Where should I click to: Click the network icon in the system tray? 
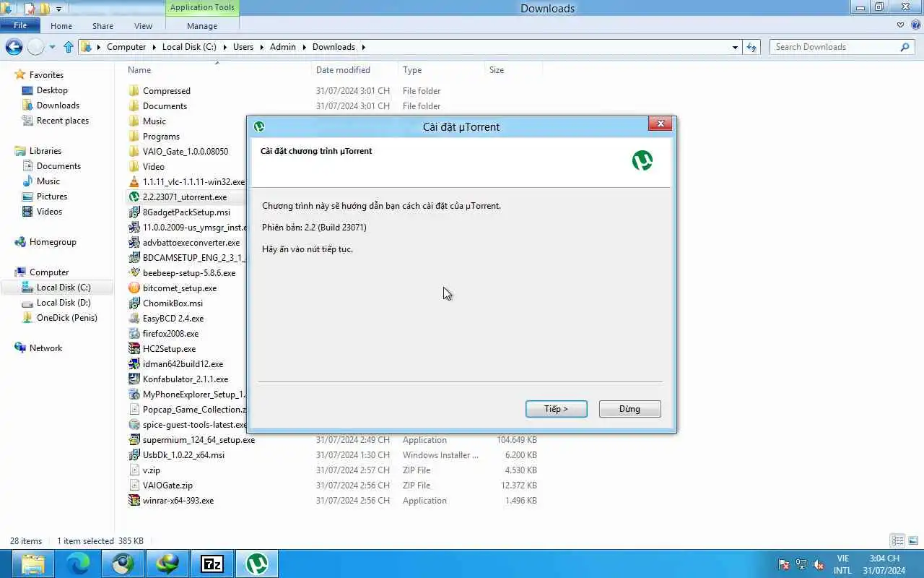click(801, 564)
